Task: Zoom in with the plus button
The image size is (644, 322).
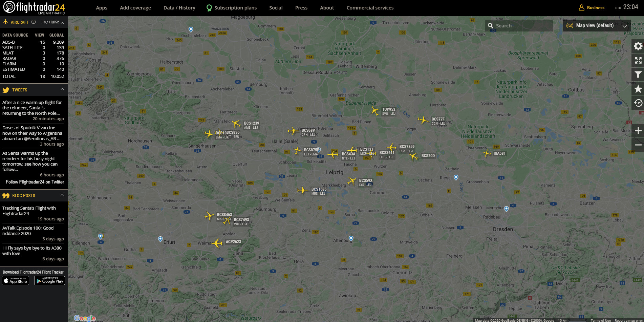Action: pyautogui.click(x=638, y=131)
